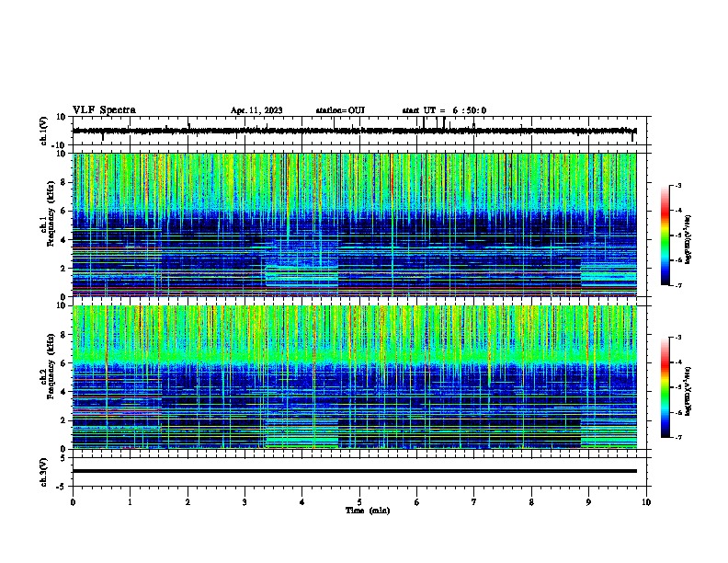Click time axis tick label "7"
This screenshot has height=563, width=728.
(474, 502)
